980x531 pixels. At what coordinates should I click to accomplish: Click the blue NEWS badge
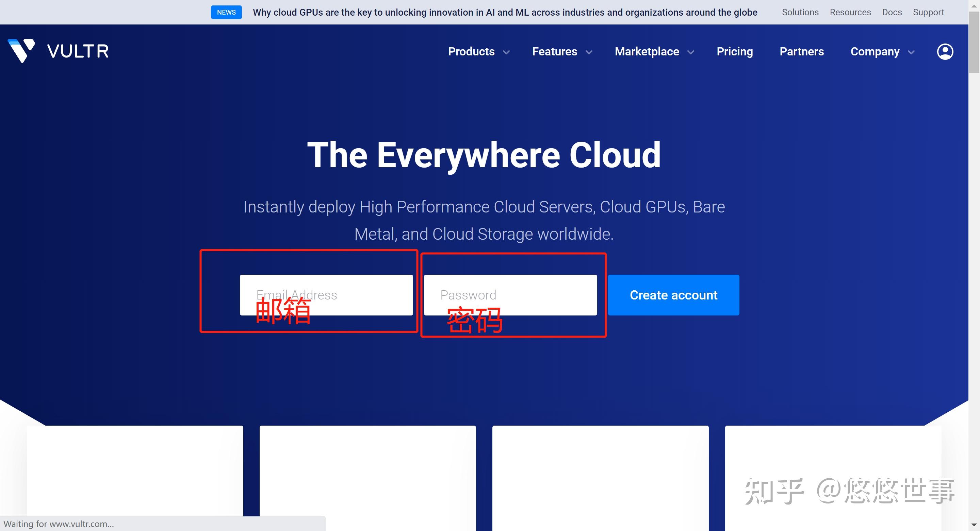tap(226, 12)
